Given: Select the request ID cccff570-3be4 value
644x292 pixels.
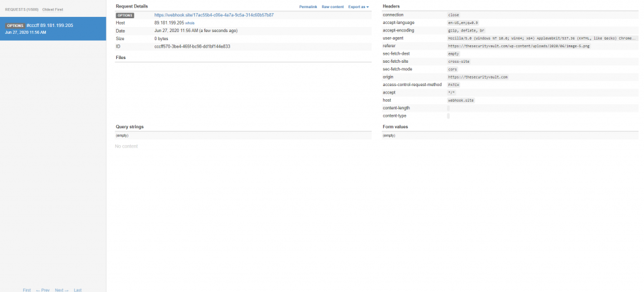Looking at the screenshot, I should tap(192, 46).
